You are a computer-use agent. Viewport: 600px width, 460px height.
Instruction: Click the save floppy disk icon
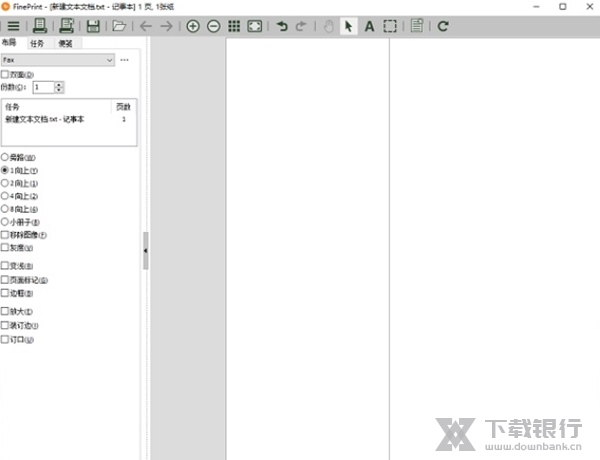[x=93, y=26]
